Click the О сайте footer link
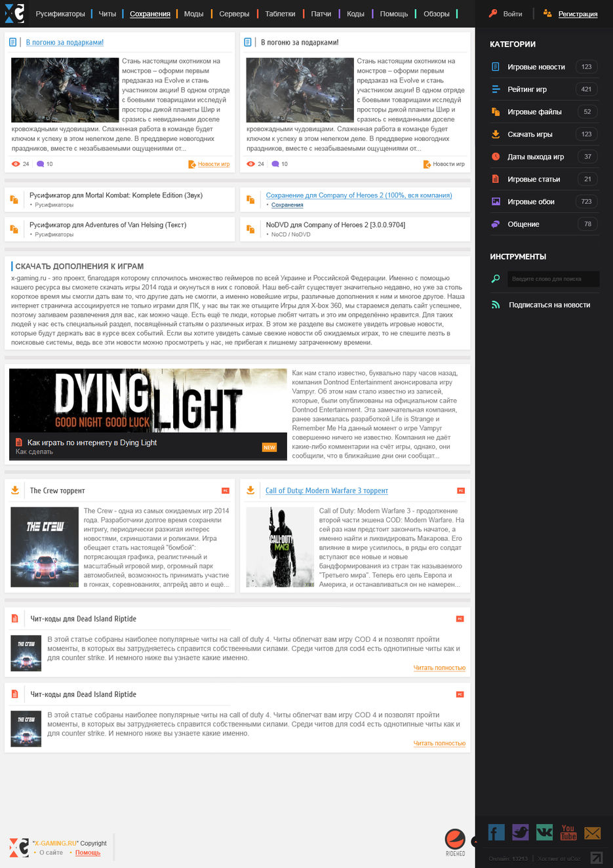613x868 pixels. (51, 852)
